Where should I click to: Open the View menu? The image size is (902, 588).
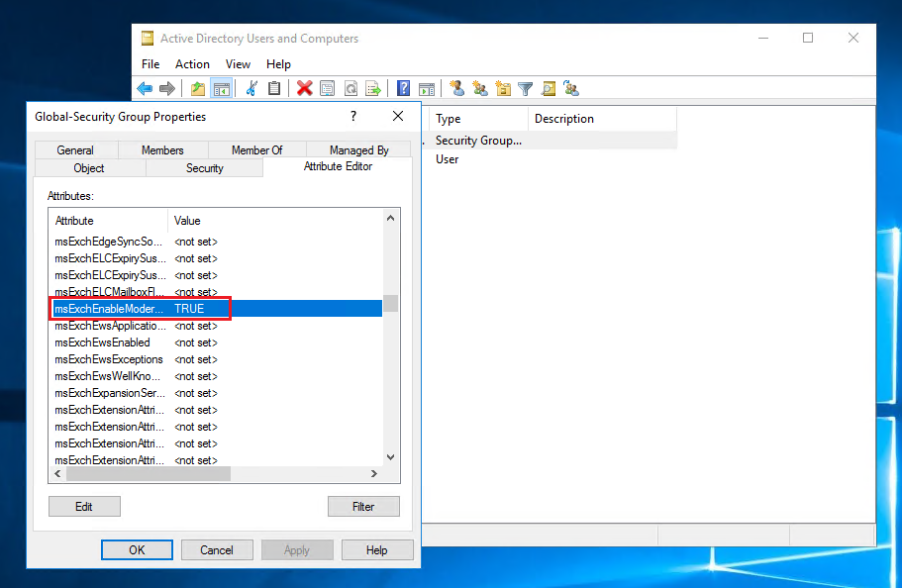238,64
